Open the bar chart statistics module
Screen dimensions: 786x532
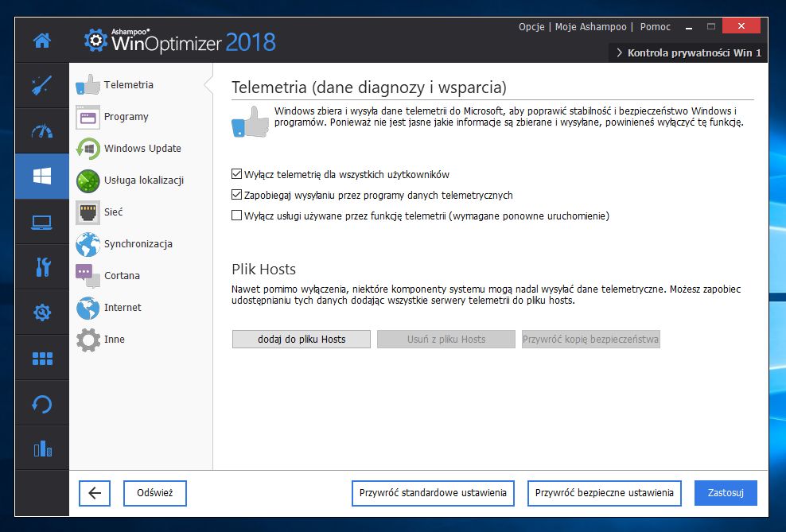(x=42, y=449)
